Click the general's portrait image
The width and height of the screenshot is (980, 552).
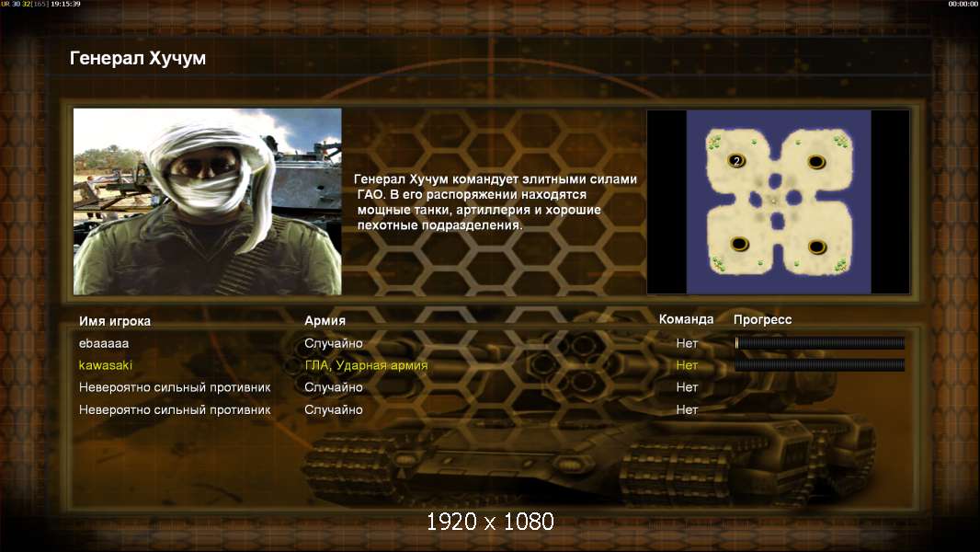(208, 201)
